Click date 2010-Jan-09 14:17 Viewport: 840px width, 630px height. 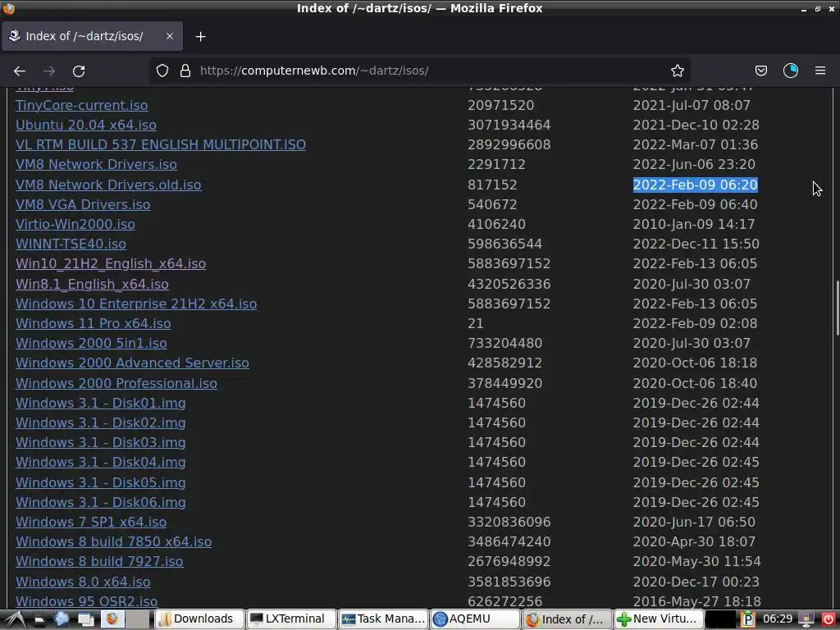pyautogui.click(x=694, y=224)
